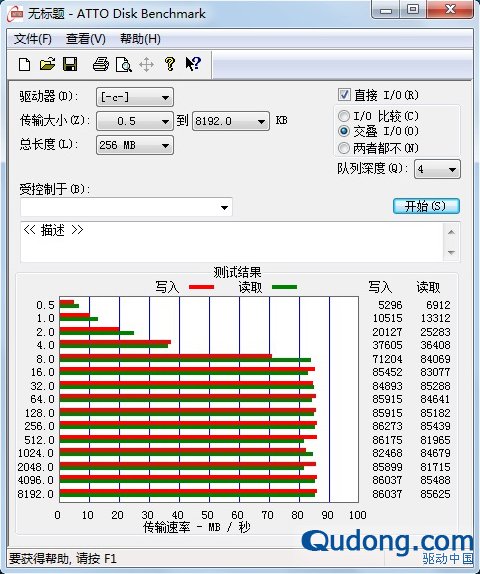Image resolution: width=480 pixels, height=574 pixels.
Task: Click the 测试结果 results heading
Action: tap(237, 272)
